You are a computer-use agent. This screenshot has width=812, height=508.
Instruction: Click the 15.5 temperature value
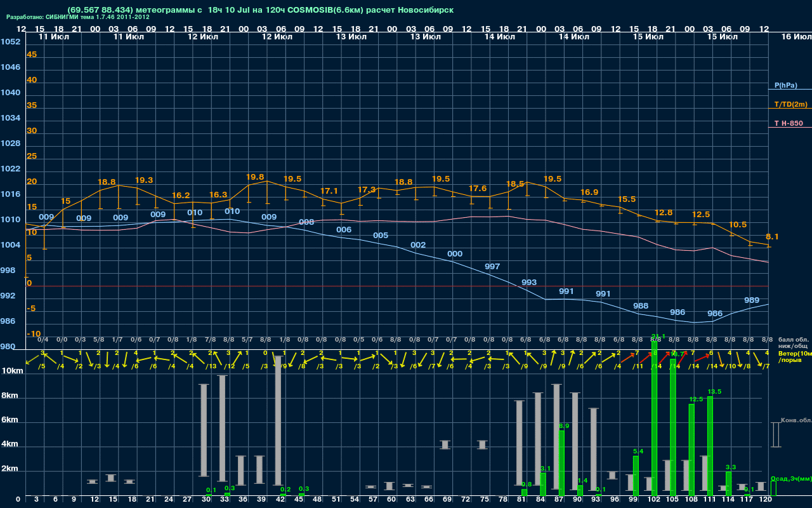[x=627, y=199]
